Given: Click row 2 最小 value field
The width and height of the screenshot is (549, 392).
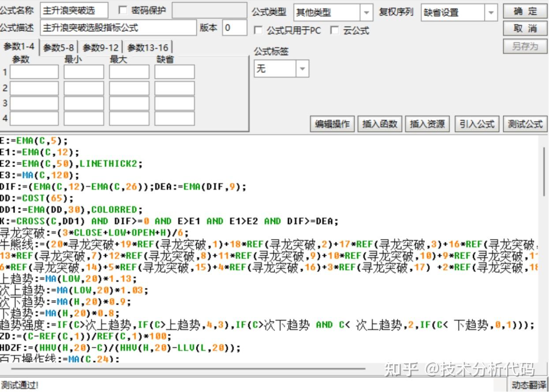Looking at the screenshot, I should coord(84,88).
